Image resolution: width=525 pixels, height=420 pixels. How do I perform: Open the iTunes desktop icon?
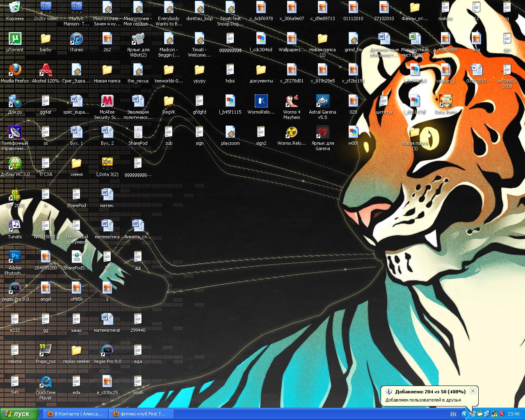coord(76,39)
